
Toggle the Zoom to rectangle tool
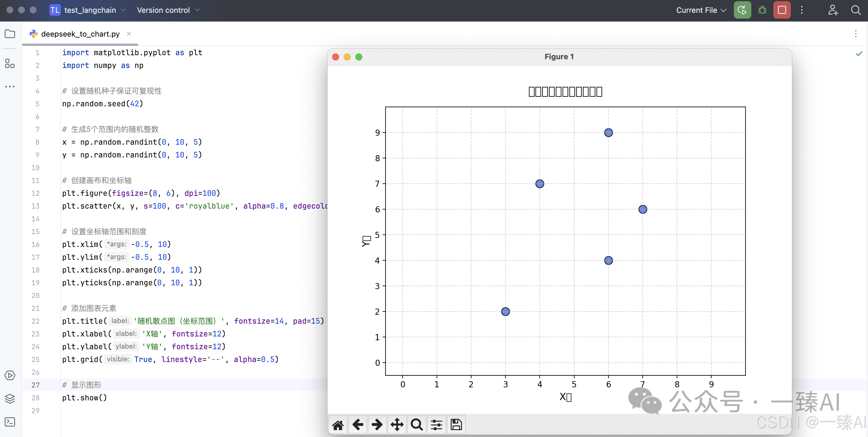coord(417,425)
